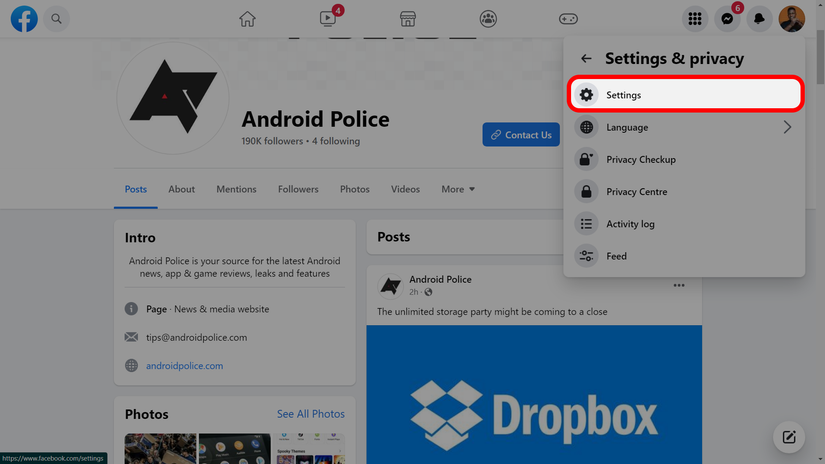Image resolution: width=825 pixels, height=464 pixels.
Task: Select Privacy Checkup menu entry
Action: (x=686, y=159)
